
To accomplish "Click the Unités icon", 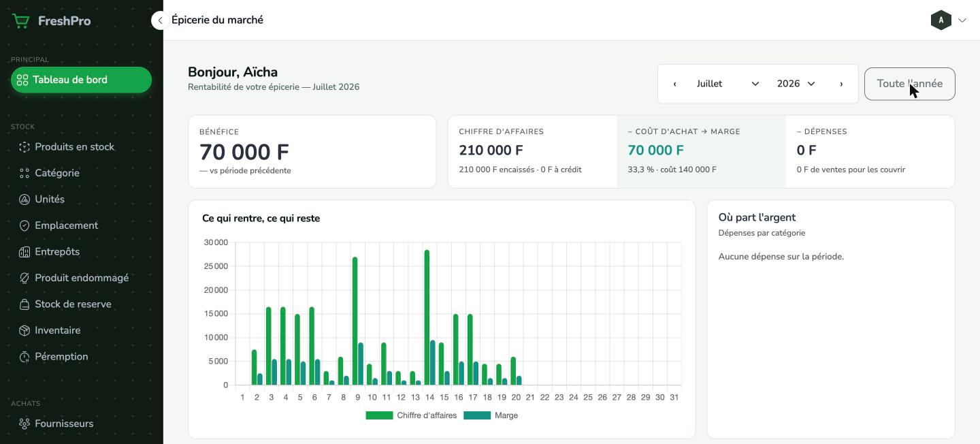I will 24,200.
